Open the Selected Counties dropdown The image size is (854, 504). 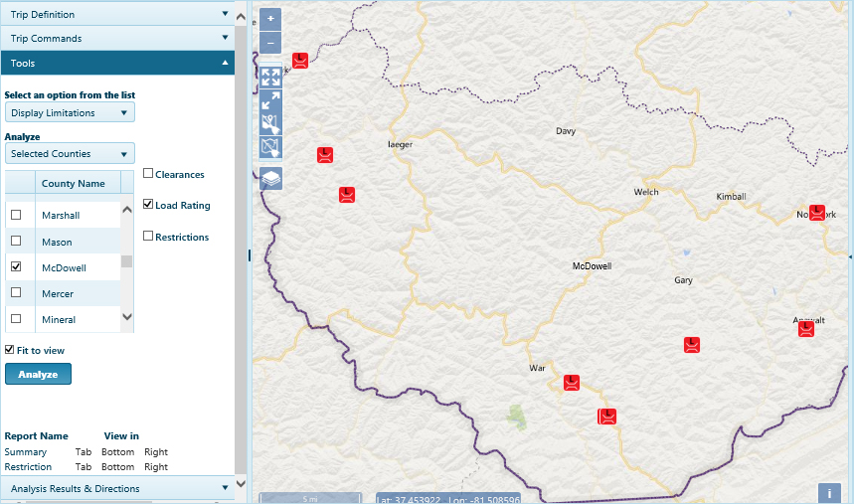point(70,154)
